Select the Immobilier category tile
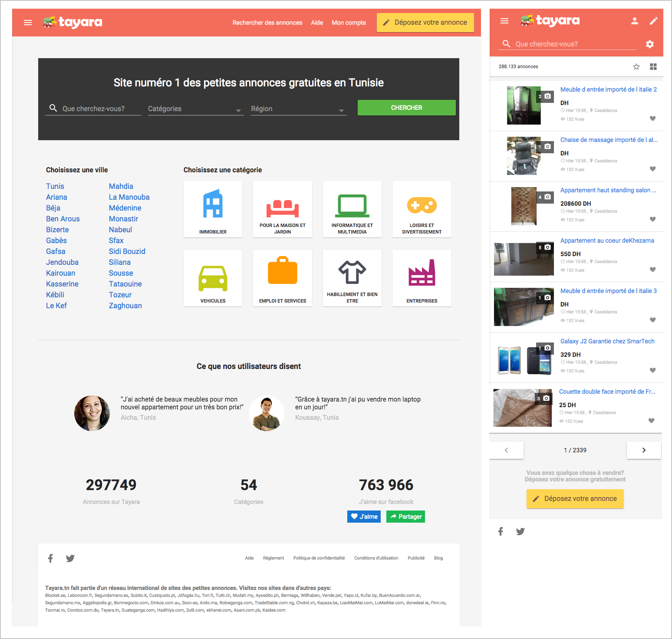This screenshot has height=639, width=672. pyautogui.click(x=213, y=209)
